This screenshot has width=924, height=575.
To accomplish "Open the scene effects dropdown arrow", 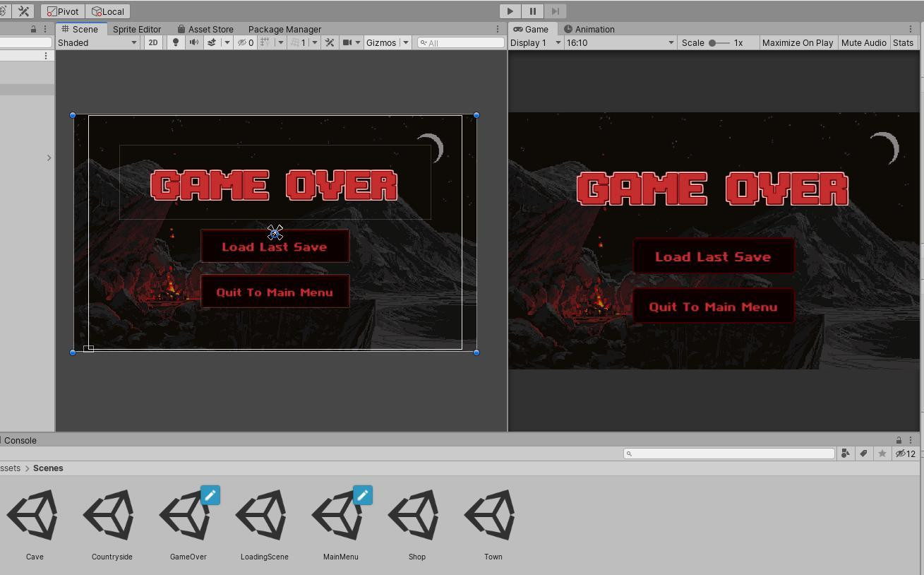I will click(227, 42).
